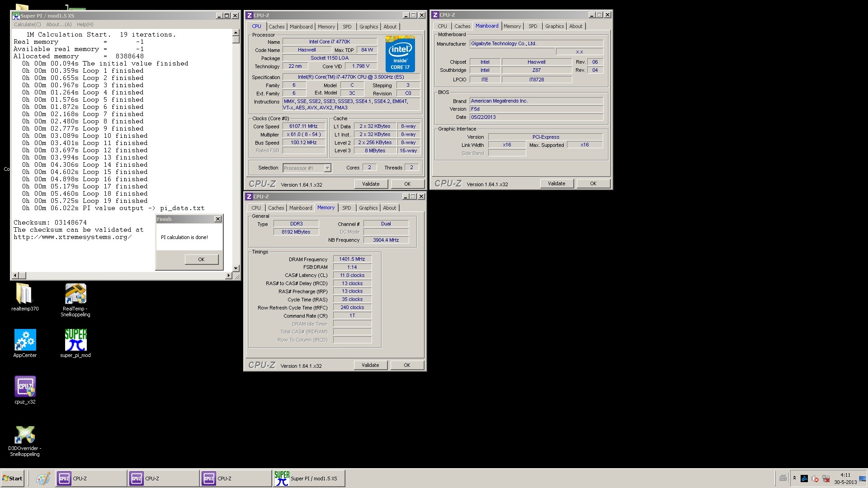The height and width of the screenshot is (488, 868).
Task: Open the Graphics tab in the Mainboard window
Action: (x=554, y=26)
